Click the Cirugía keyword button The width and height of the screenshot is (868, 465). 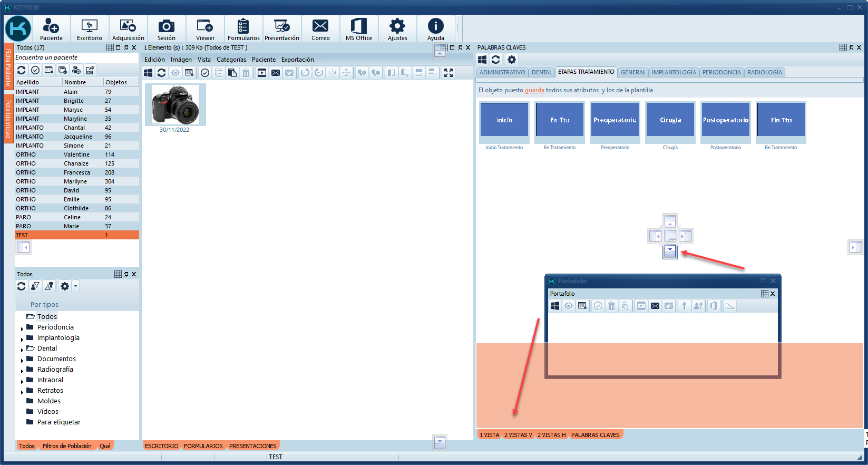(670, 120)
